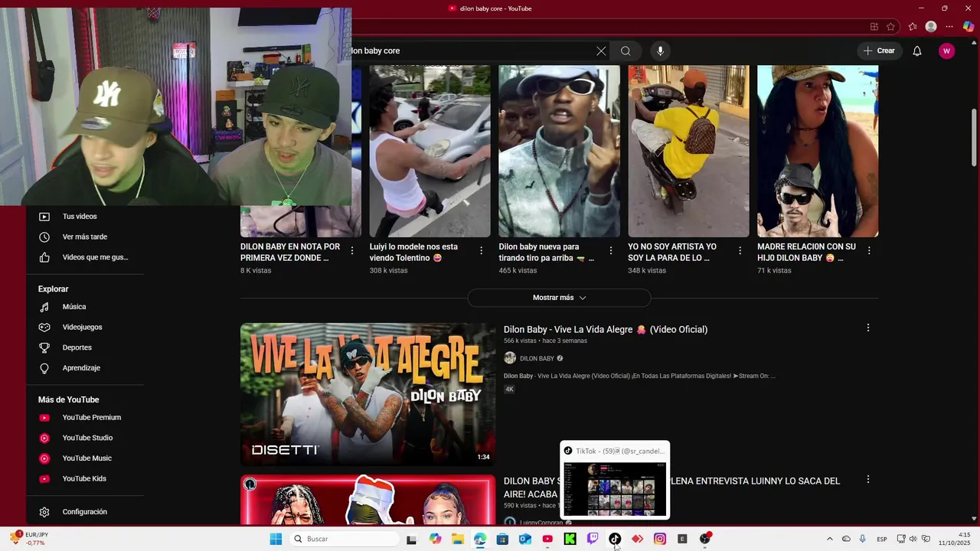Open File Explorer from the taskbar
Screen dimensions: 980x551
click(458, 539)
